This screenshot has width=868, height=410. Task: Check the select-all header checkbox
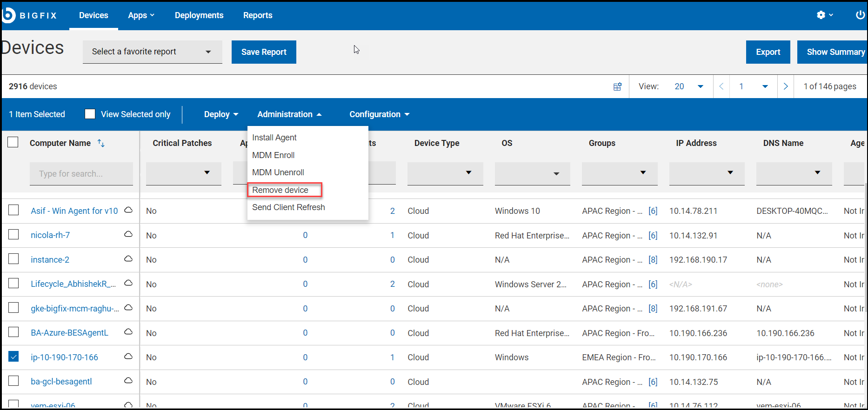point(13,142)
